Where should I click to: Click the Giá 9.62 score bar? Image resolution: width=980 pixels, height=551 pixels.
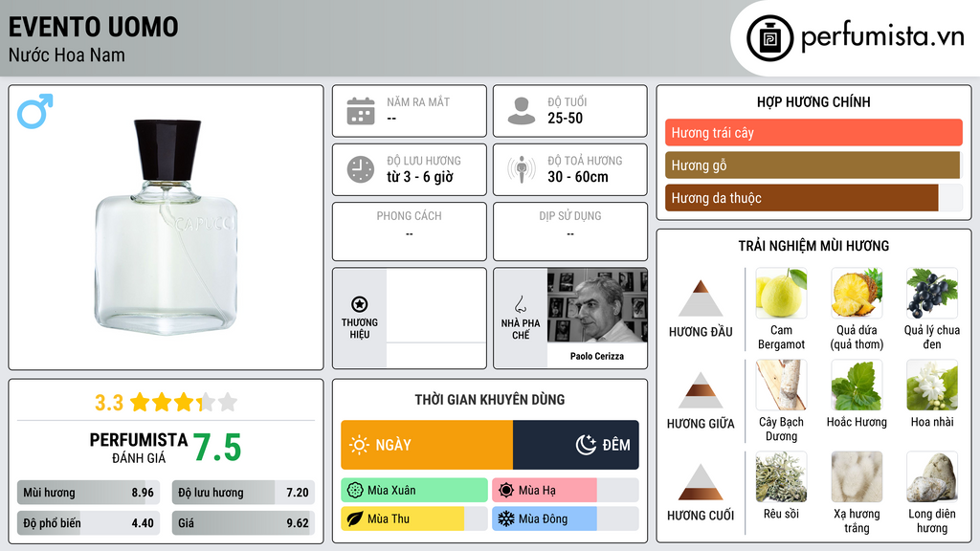[x=243, y=523]
